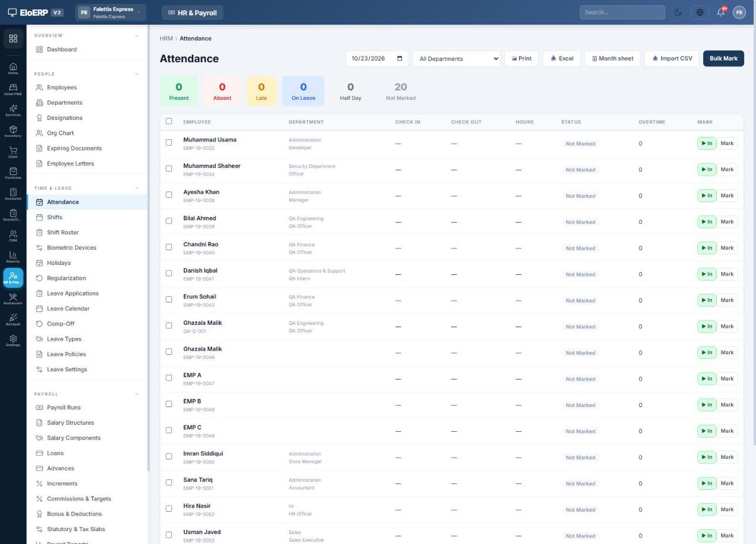Open the Reports chart icon

pyautogui.click(x=13, y=257)
